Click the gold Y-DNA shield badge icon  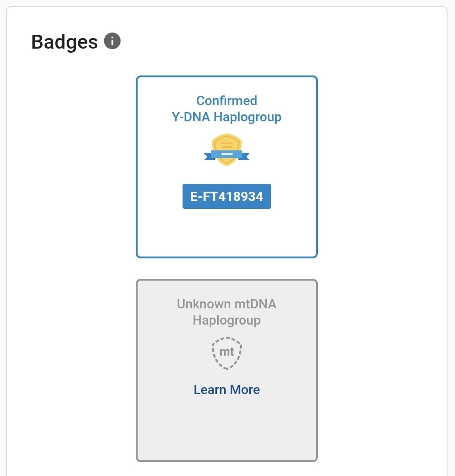point(227,150)
